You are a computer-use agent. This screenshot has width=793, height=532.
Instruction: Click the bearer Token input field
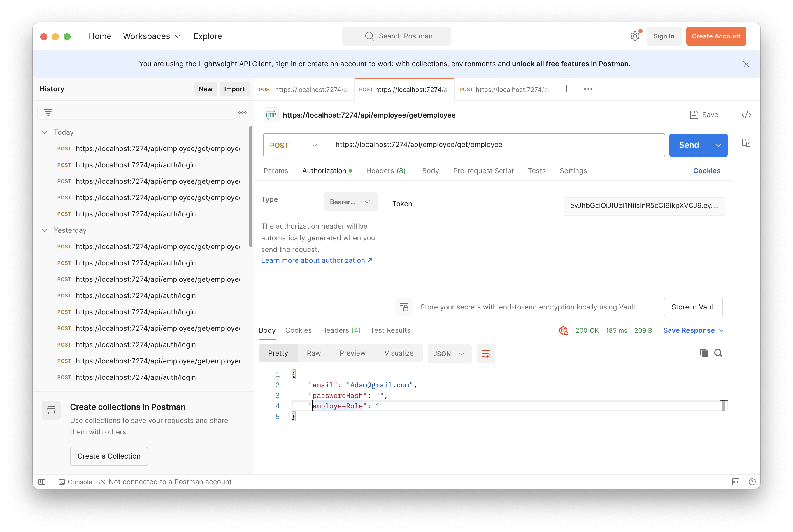click(643, 206)
